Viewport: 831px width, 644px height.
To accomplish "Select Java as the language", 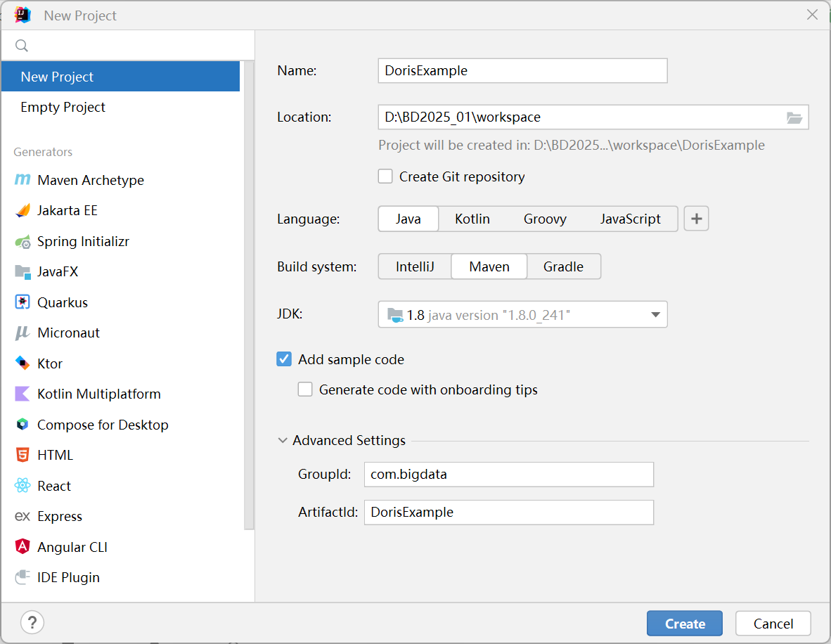I will (x=408, y=219).
